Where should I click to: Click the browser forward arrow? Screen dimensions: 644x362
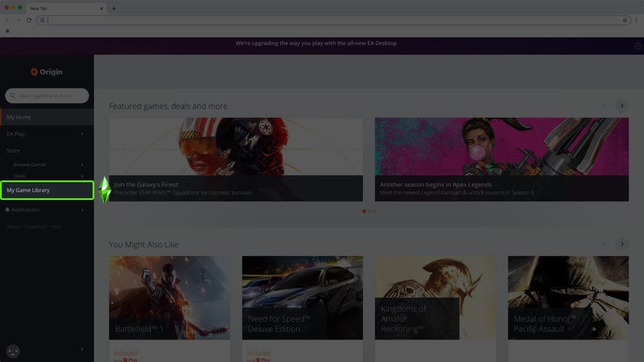click(18, 20)
